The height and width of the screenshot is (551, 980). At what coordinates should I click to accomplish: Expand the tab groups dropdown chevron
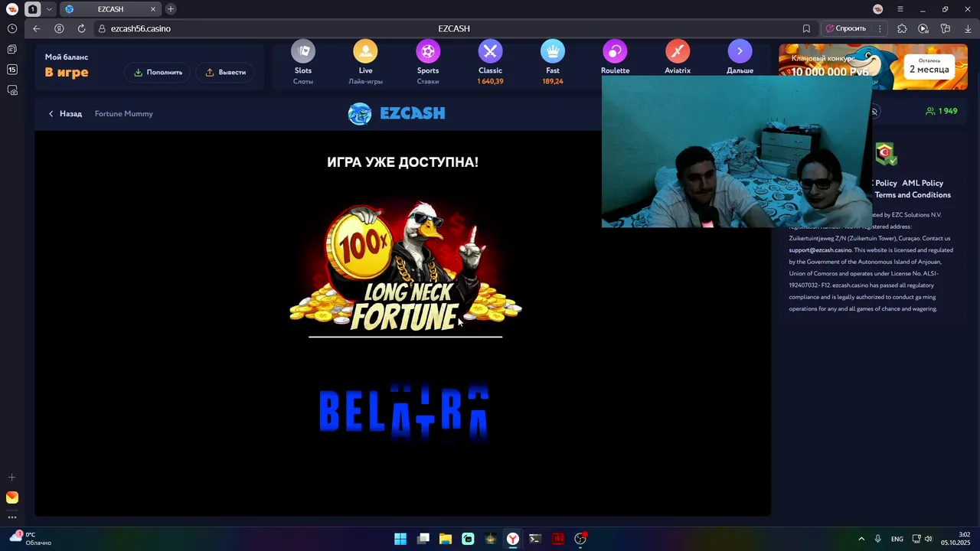50,9
